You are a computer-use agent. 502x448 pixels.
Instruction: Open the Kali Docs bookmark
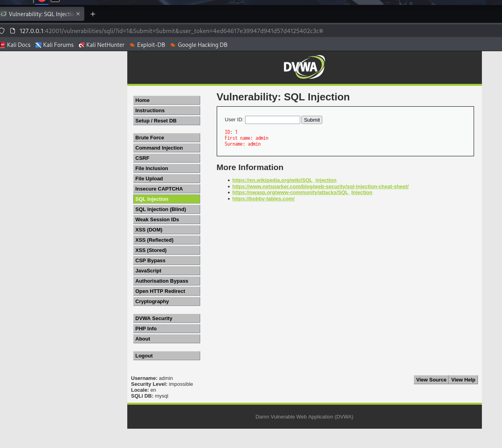coord(15,45)
